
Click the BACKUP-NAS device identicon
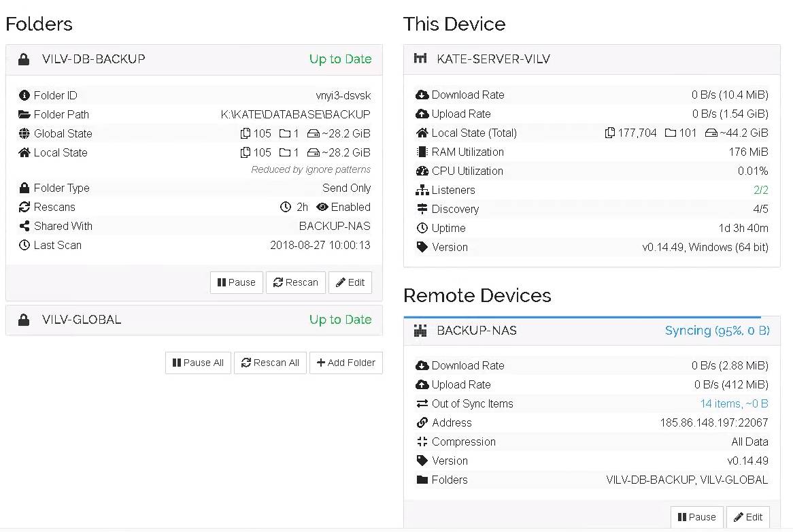click(421, 331)
